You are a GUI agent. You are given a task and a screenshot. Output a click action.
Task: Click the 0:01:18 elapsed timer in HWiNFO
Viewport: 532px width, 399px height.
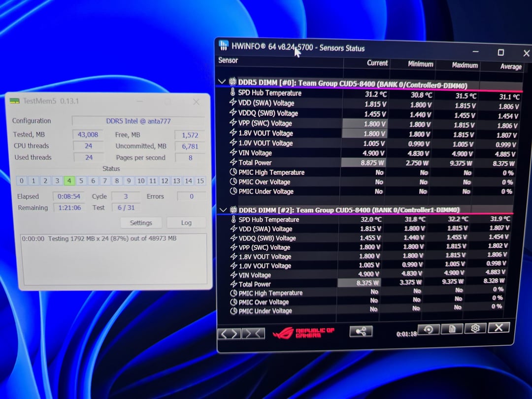pyautogui.click(x=406, y=334)
